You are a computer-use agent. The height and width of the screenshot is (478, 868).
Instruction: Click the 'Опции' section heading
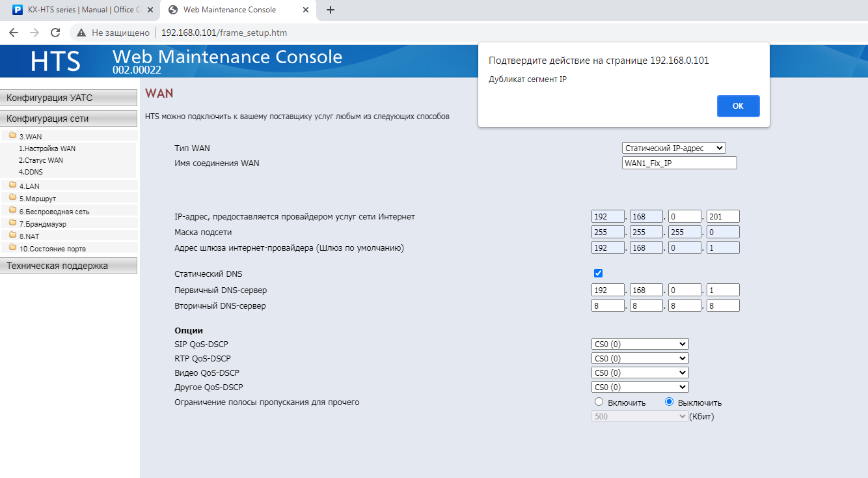189,331
